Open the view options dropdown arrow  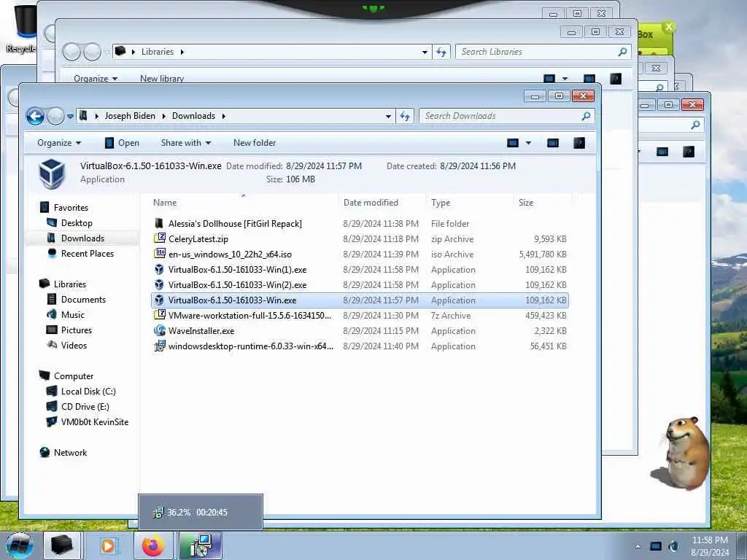pos(528,143)
